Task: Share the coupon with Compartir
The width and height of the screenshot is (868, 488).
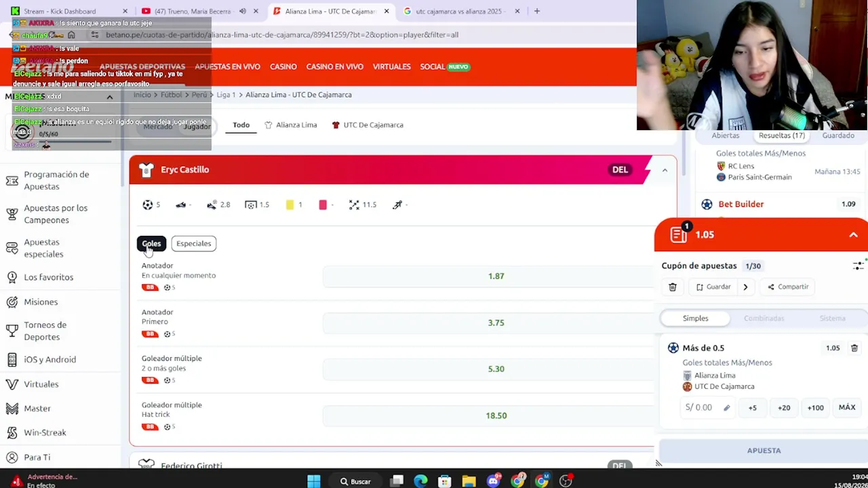Action: (x=788, y=287)
